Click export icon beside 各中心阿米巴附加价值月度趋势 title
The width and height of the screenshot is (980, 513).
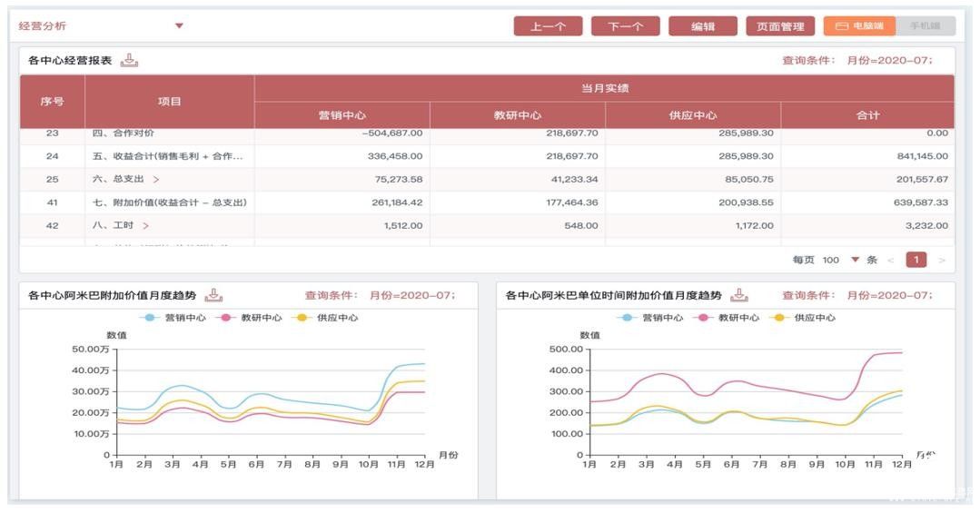click(x=213, y=295)
